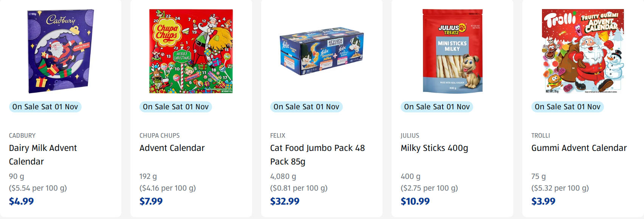Open the Gummi Advent Calendar product title
This screenshot has width=644, height=219.
579,148
